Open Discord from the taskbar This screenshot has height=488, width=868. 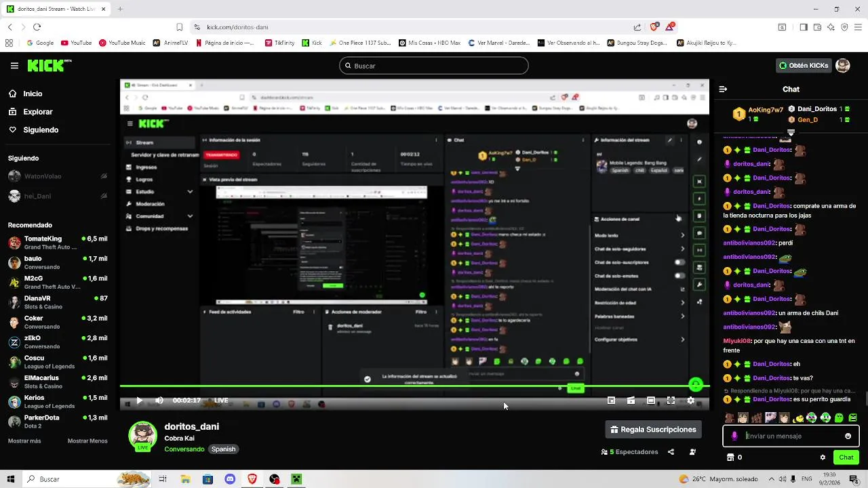point(230,479)
